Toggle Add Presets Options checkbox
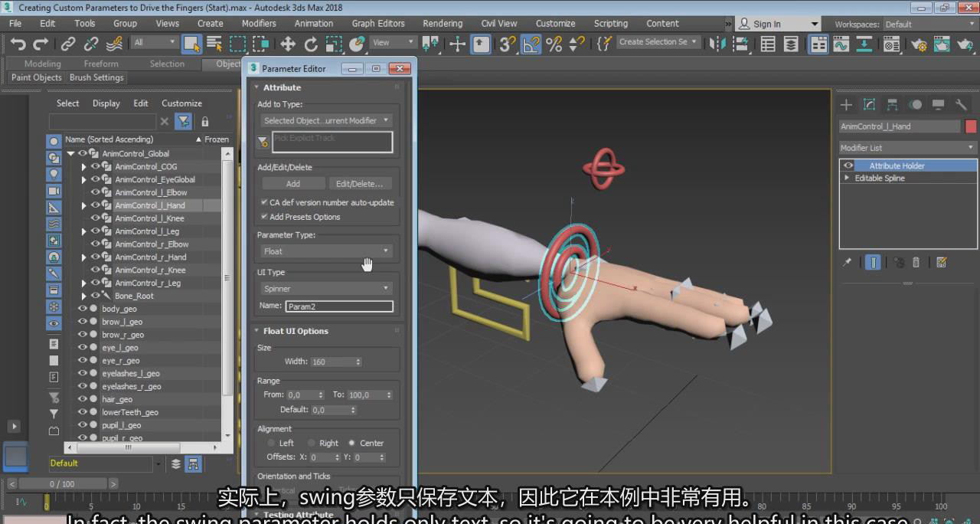Image resolution: width=980 pixels, height=524 pixels. pos(265,217)
